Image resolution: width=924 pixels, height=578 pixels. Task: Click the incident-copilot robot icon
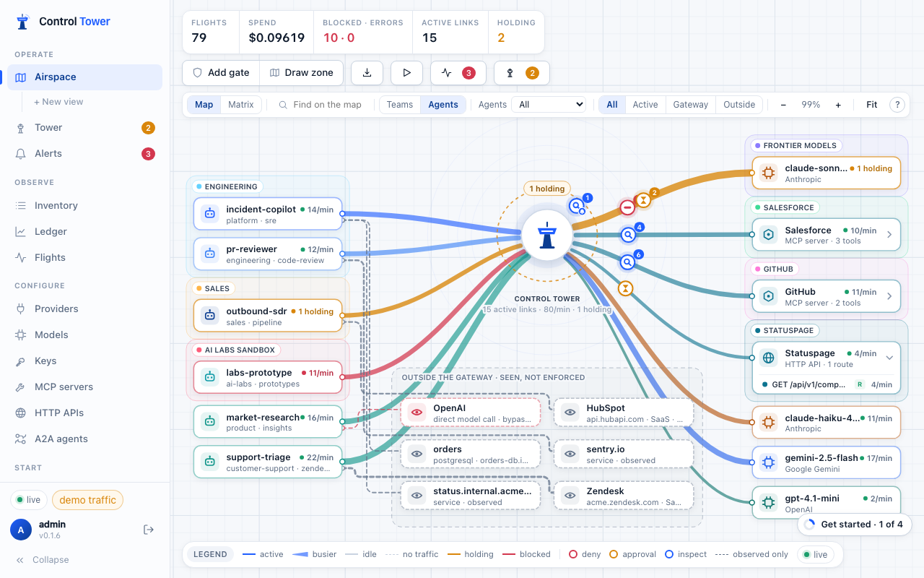210,214
